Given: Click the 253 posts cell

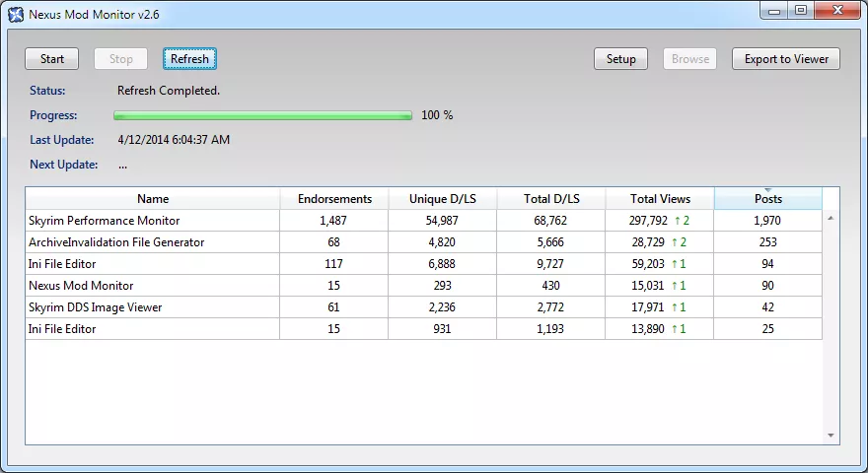Looking at the screenshot, I should 767,241.
